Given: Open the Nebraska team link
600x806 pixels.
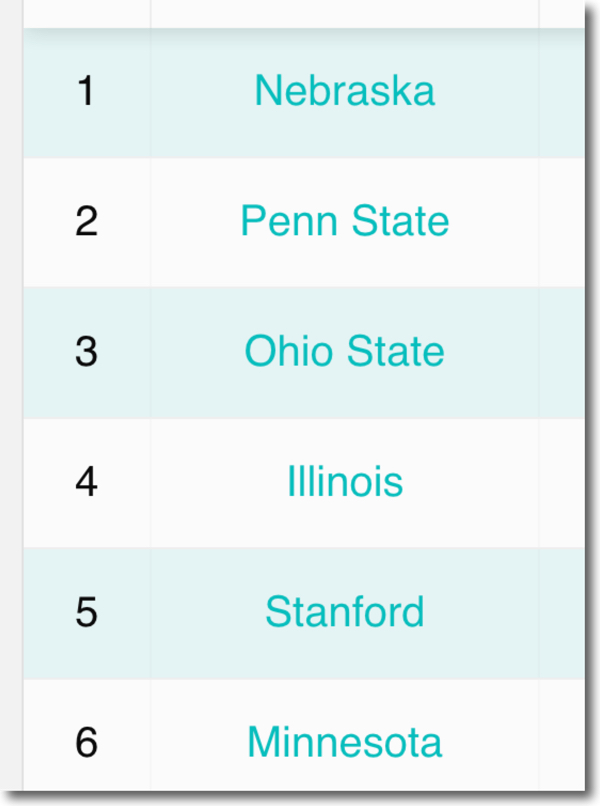Looking at the screenshot, I should pyautogui.click(x=344, y=91).
